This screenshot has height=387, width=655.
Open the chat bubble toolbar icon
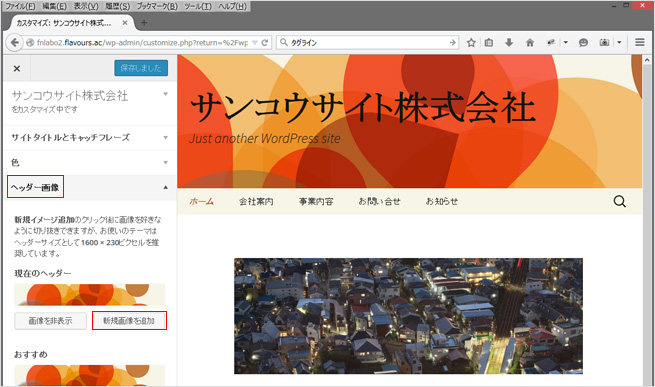click(x=583, y=43)
